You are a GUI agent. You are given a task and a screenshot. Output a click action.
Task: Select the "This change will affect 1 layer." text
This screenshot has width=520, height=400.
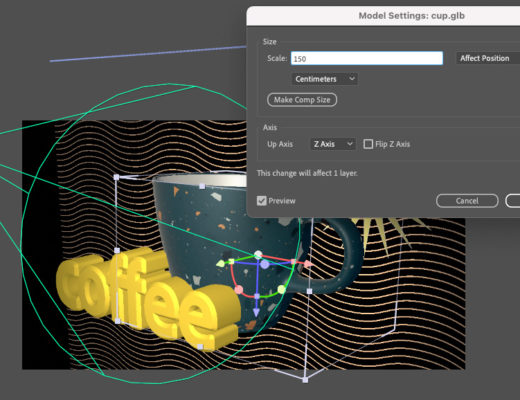307,173
